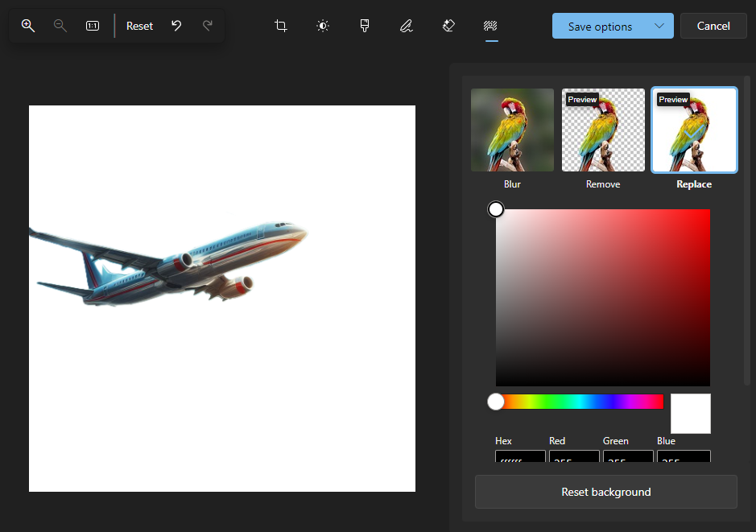Image resolution: width=756 pixels, height=532 pixels.
Task: Select the Crop tool icon
Action: tap(281, 26)
